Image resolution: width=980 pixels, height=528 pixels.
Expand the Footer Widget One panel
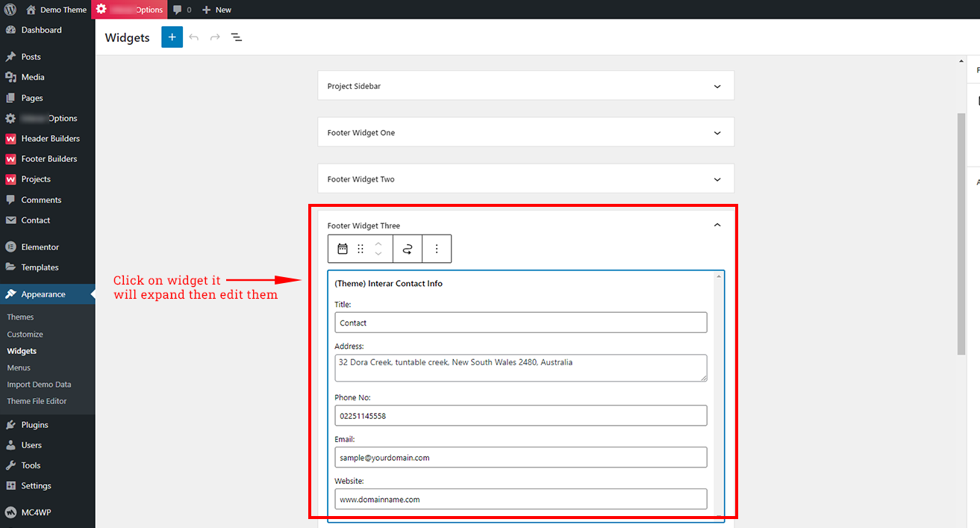coord(717,133)
